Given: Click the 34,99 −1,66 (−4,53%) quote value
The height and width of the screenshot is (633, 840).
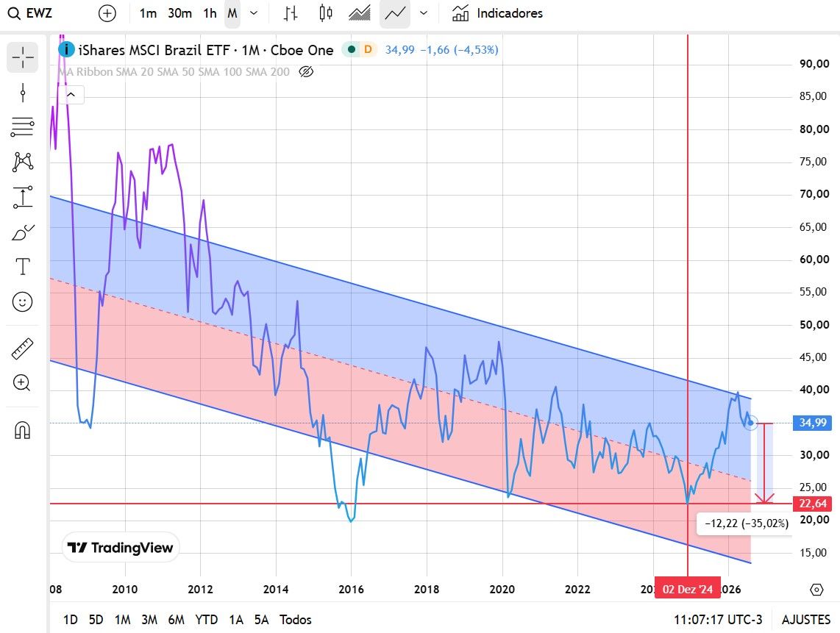Looking at the screenshot, I should pos(441,50).
